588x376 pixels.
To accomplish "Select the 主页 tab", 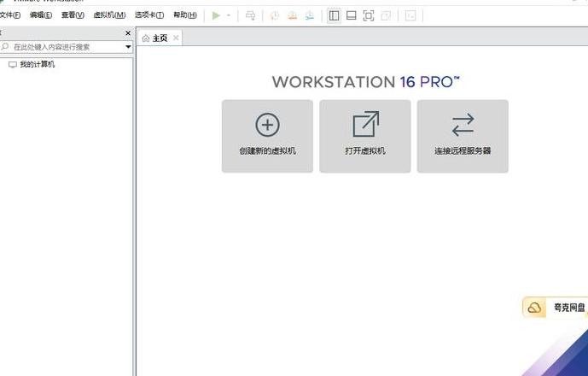I will (x=160, y=38).
